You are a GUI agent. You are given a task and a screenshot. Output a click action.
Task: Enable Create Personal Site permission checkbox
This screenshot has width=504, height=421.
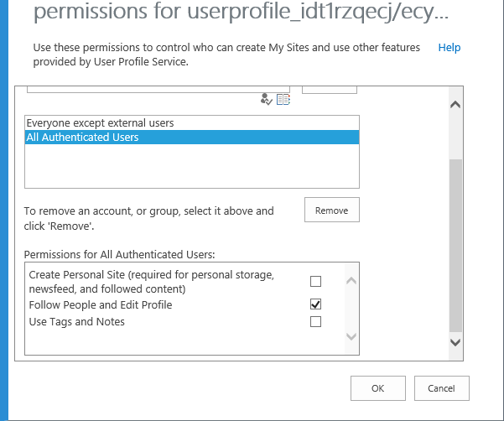click(315, 281)
